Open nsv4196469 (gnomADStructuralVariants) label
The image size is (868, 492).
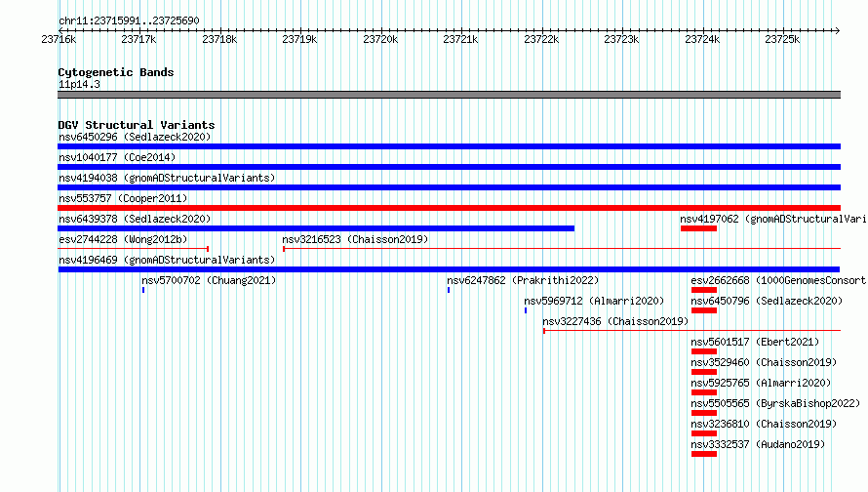167,260
